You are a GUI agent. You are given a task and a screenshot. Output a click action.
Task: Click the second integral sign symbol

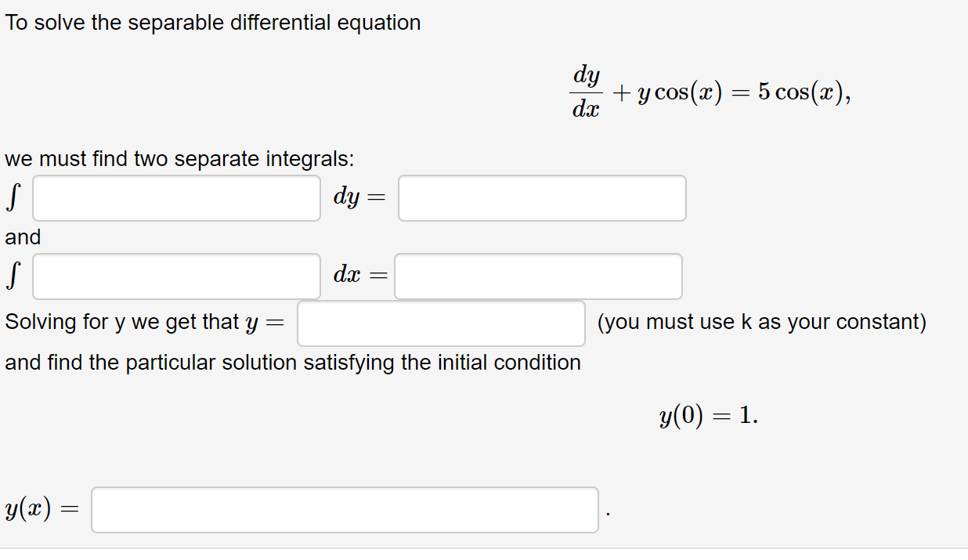11,274
